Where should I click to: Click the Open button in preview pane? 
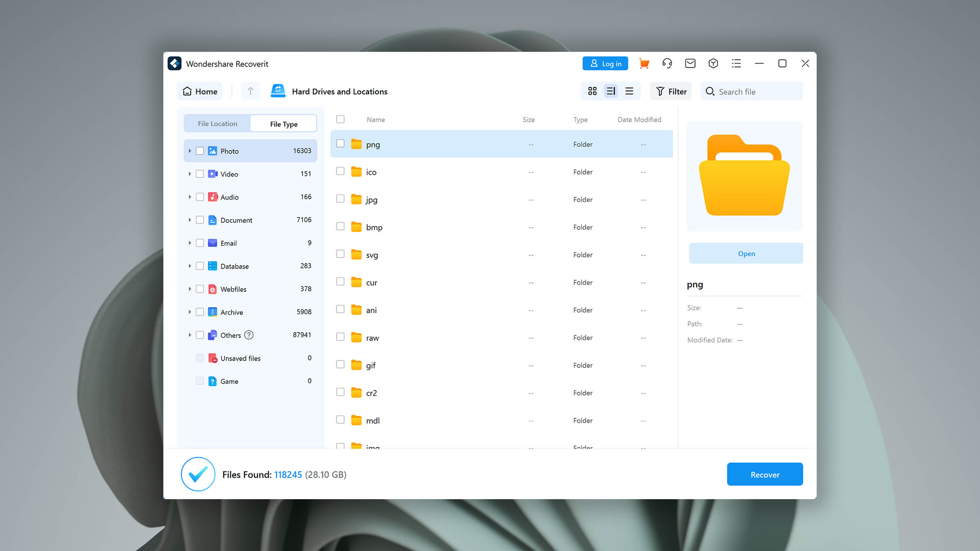(x=746, y=253)
